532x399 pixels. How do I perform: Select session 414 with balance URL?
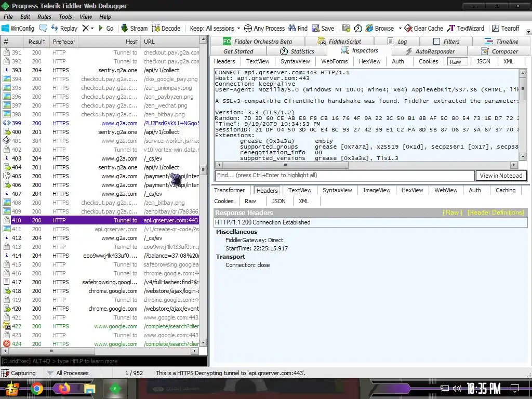click(x=101, y=256)
